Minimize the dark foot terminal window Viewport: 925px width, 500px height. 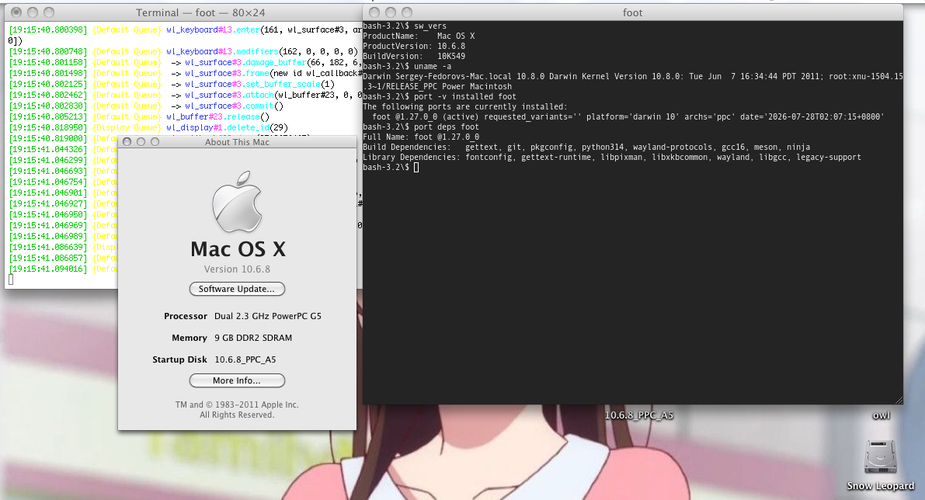[391, 12]
